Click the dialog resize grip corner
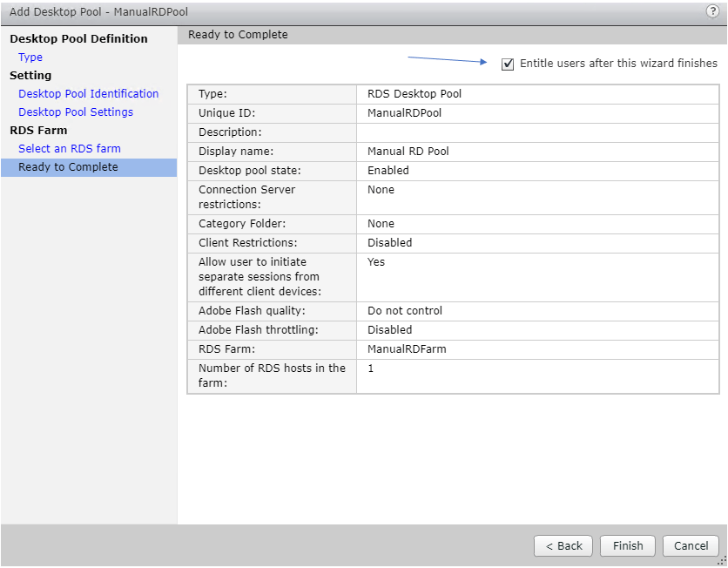The image size is (728, 568). point(722,561)
